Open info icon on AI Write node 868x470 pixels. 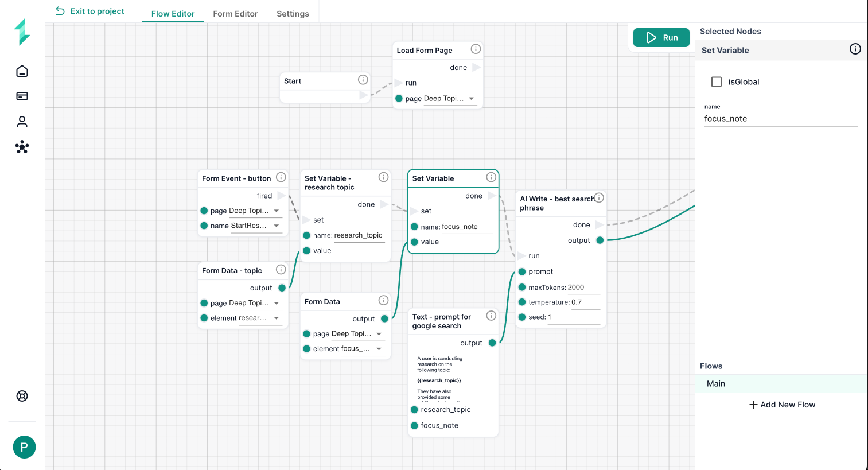[x=599, y=198]
